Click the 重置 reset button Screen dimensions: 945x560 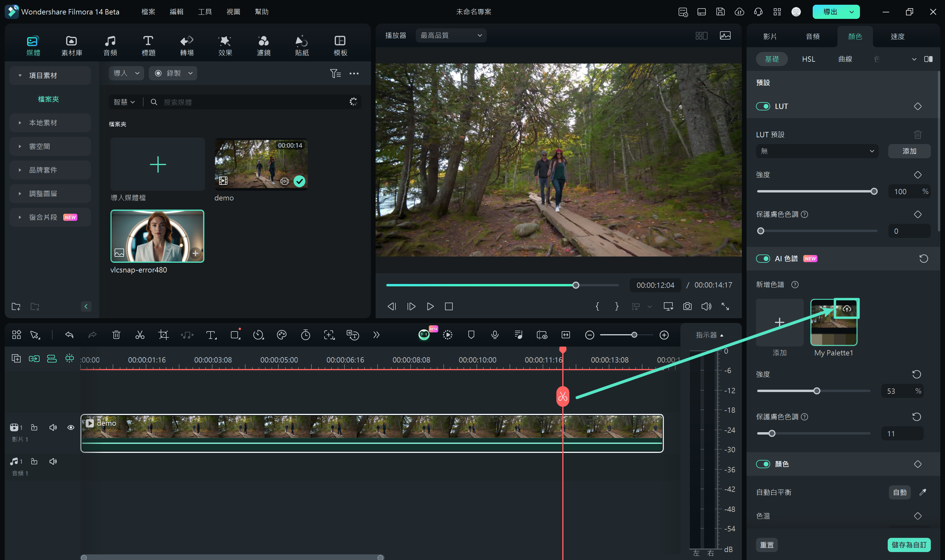(x=767, y=545)
